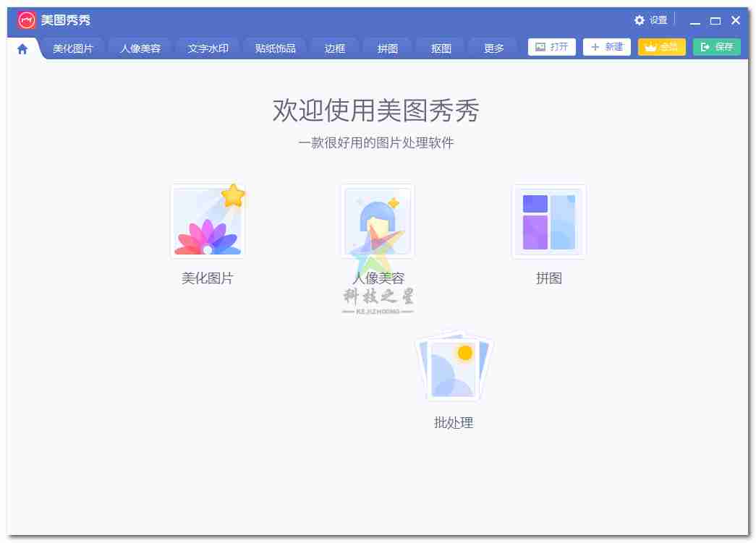
Task: Switch to the 抠图 cutout tab
Action: [441, 48]
